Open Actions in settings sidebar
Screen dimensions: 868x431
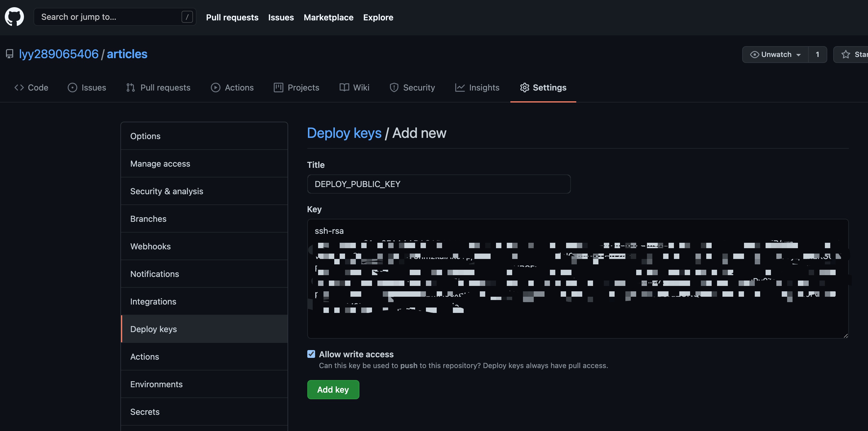tap(204, 357)
